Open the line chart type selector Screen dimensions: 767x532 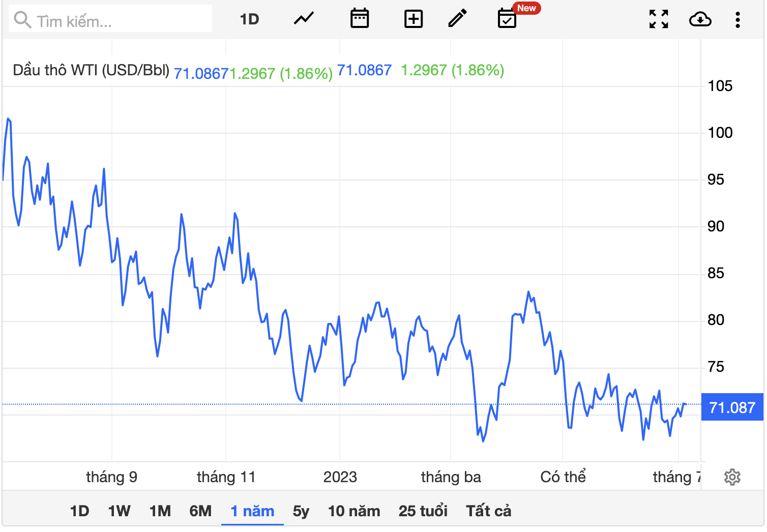click(304, 19)
